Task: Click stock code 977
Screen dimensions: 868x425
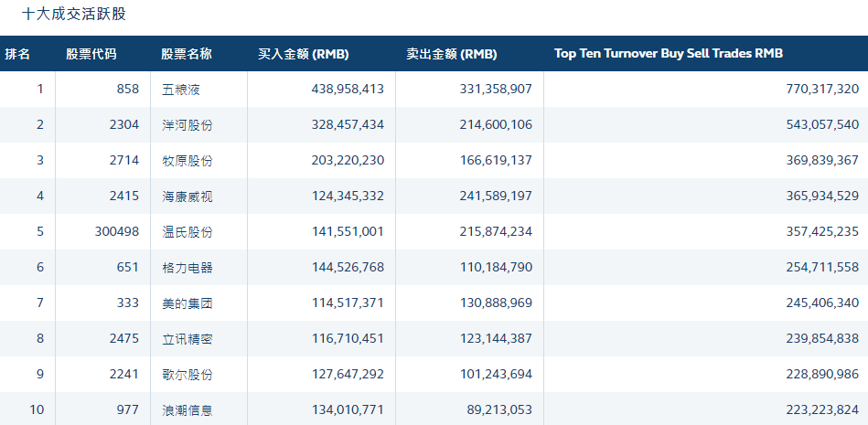Action: pyautogui.click(x=128, y=409)
